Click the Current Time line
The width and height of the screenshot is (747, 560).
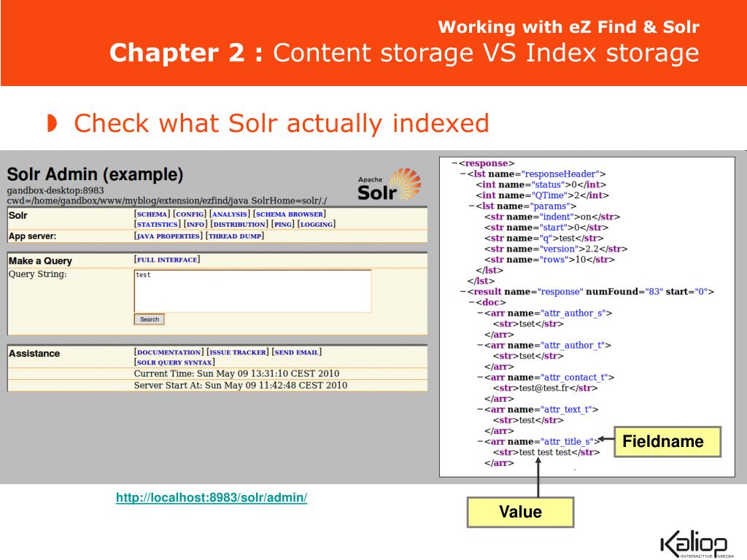point(236,374)
